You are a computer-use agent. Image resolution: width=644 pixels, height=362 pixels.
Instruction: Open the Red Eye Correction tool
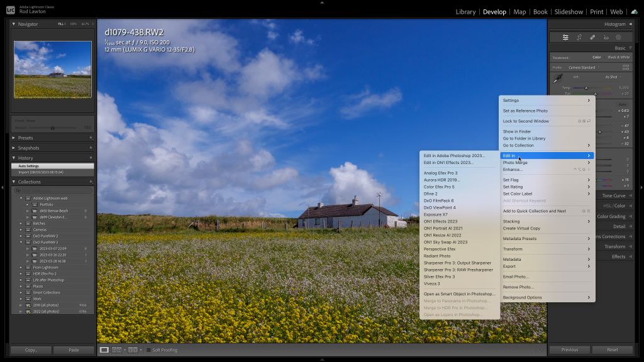click(x=606, y=37)
